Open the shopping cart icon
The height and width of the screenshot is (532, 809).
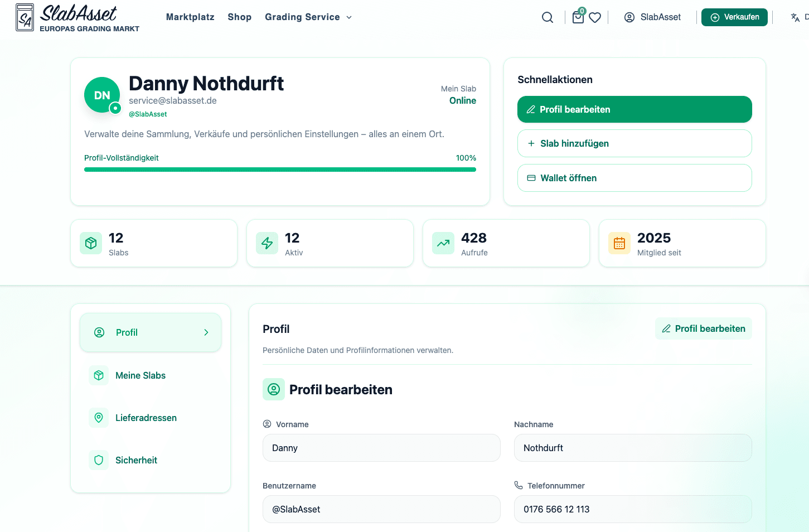tap(578, 17)
